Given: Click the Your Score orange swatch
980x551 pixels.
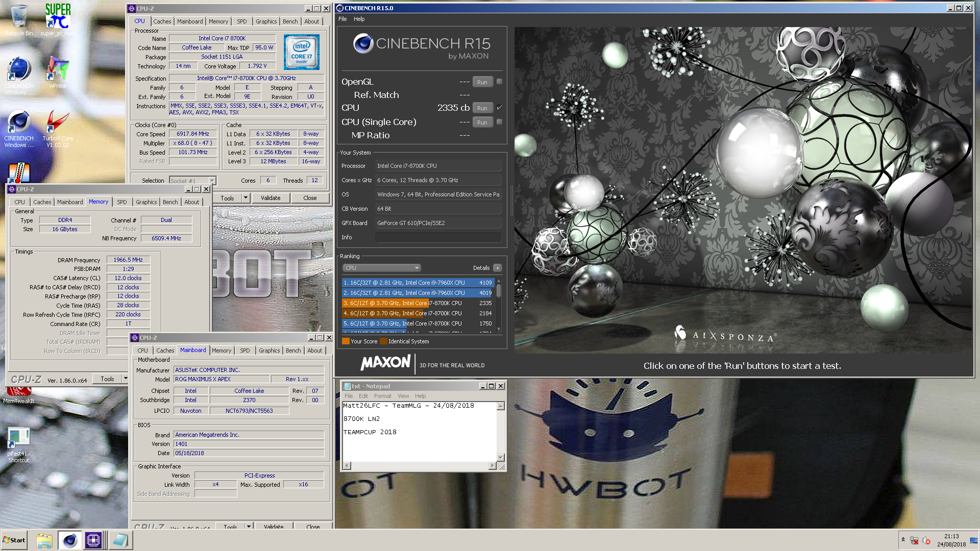Looking at the screenshot, I should click(x=346, y=341).
